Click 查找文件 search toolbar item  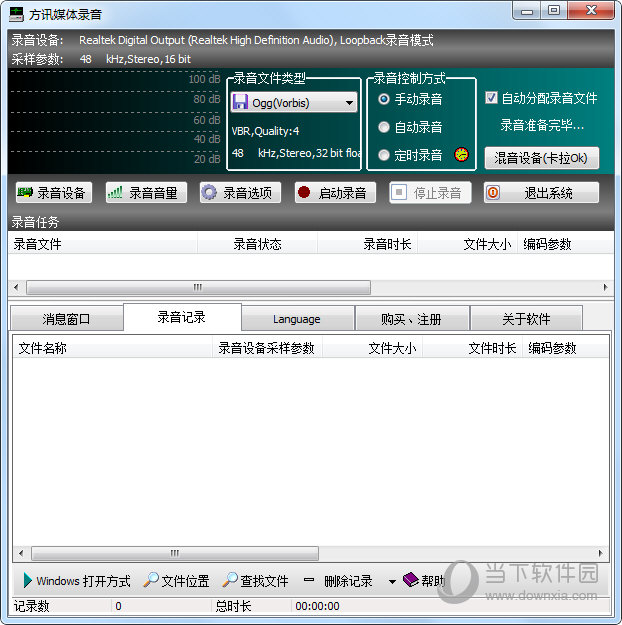(255, 581)
